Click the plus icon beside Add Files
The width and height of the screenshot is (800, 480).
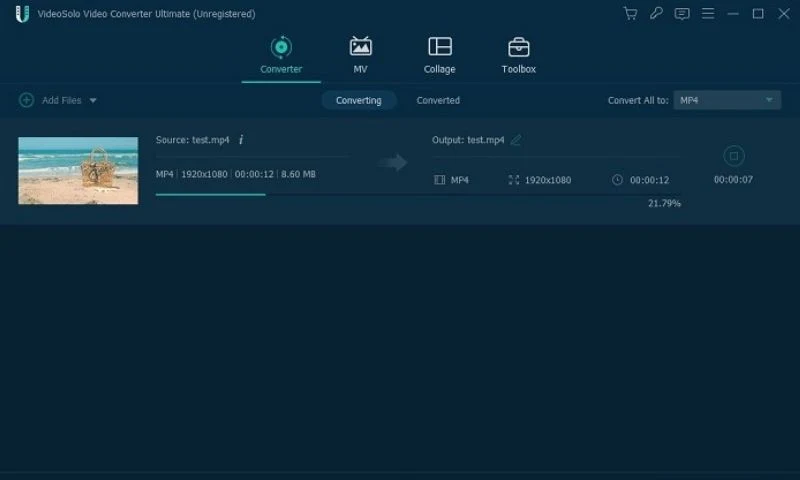coord(27,100)
